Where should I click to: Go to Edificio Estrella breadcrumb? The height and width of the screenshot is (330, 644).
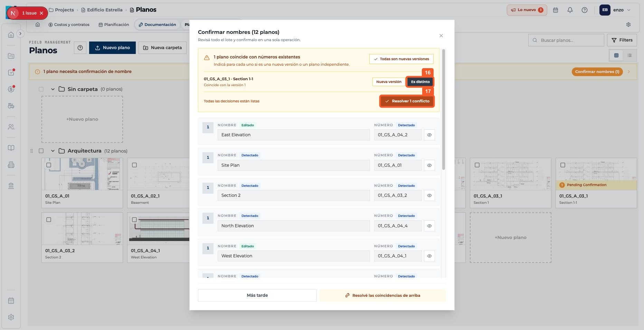coord(102,10)
